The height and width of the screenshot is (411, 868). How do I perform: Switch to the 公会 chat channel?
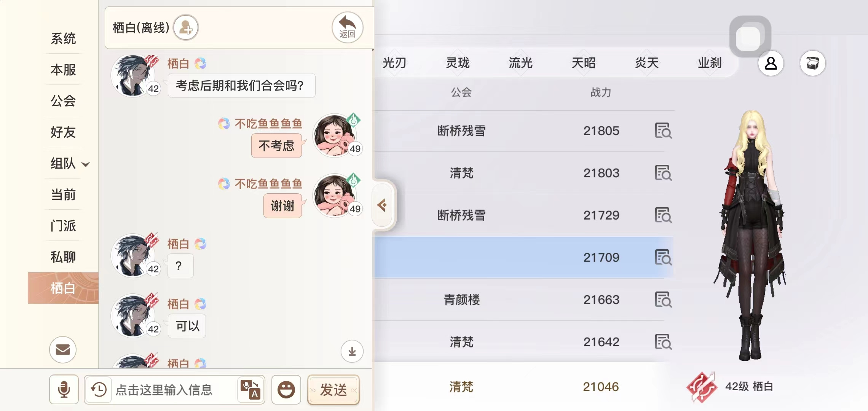(x=63, y=101)
